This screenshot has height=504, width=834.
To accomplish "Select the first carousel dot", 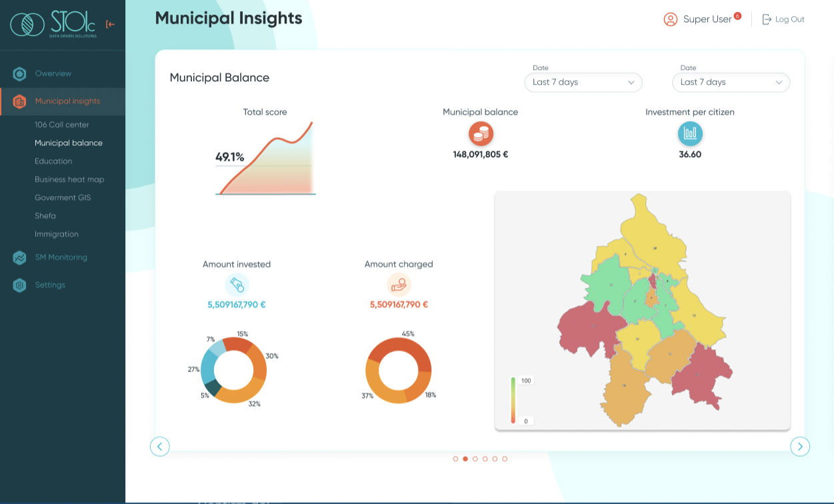I will pyautogui.click(x=455, y=459).
